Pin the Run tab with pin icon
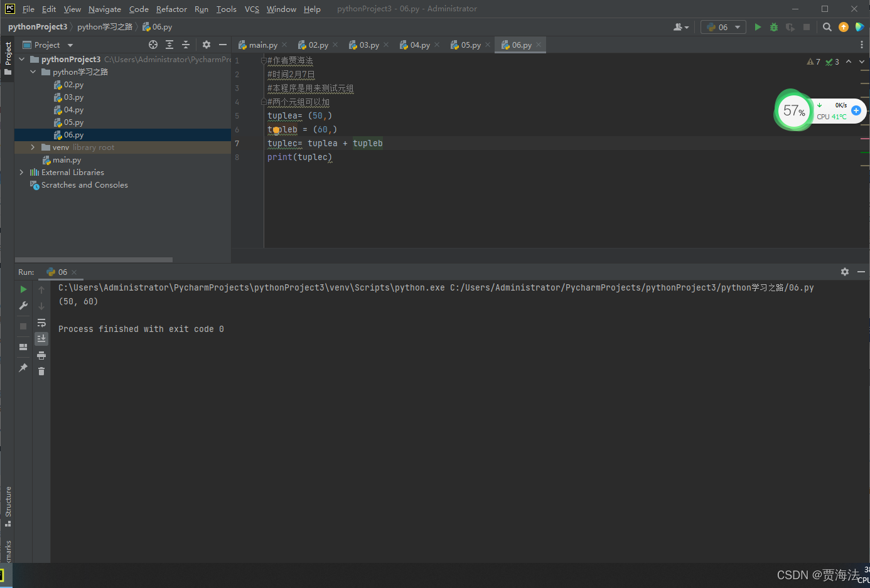This screenshot has height=588, width=870. pos(23,368)
